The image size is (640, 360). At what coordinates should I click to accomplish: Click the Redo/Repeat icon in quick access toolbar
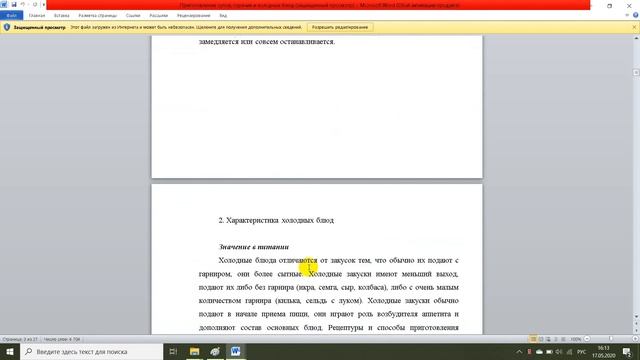35,4
